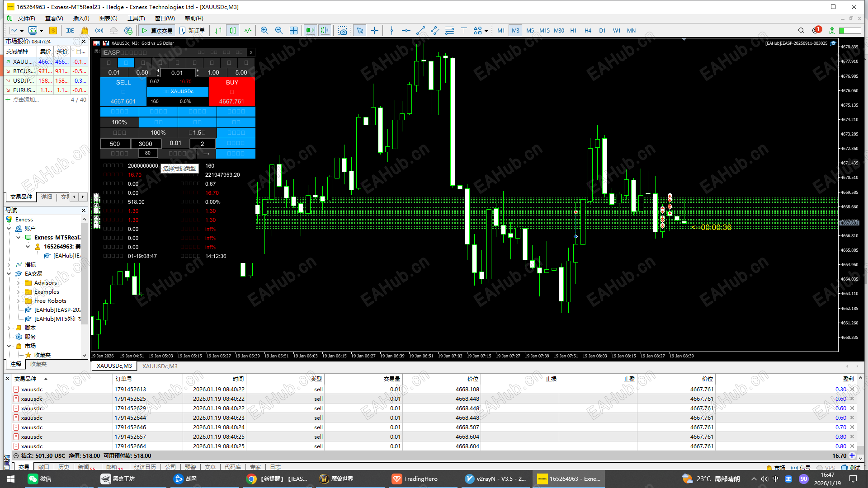Click the zoom out magnifier icon

(x=279, y=31)
